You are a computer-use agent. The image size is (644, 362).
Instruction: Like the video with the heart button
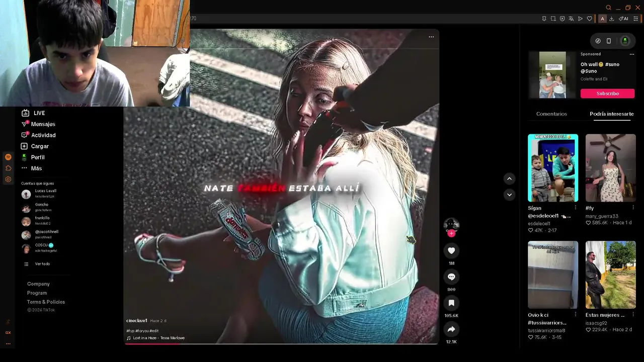[x=451, y=250]
